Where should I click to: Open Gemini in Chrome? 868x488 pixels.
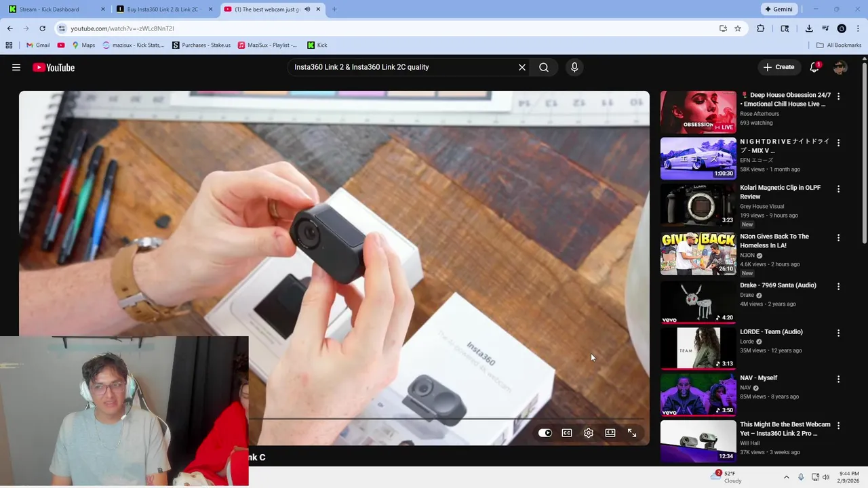point(778,9)
